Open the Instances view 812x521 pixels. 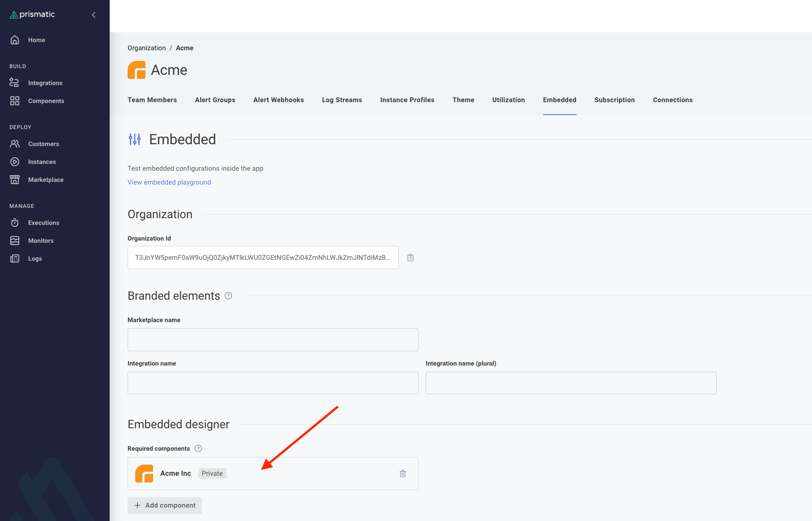click(42, 162)
